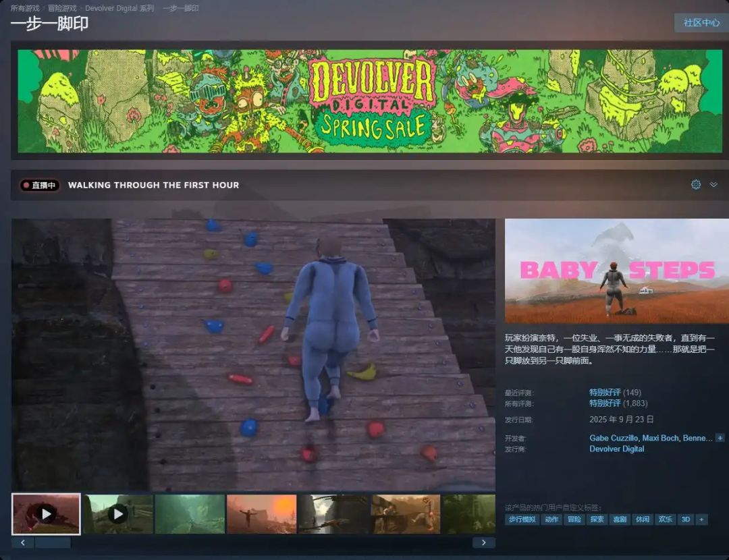This screenshot has height=560, width=729.
Task: Select the 3D tag
Action: pyautogui.click(x=685, y=519)
